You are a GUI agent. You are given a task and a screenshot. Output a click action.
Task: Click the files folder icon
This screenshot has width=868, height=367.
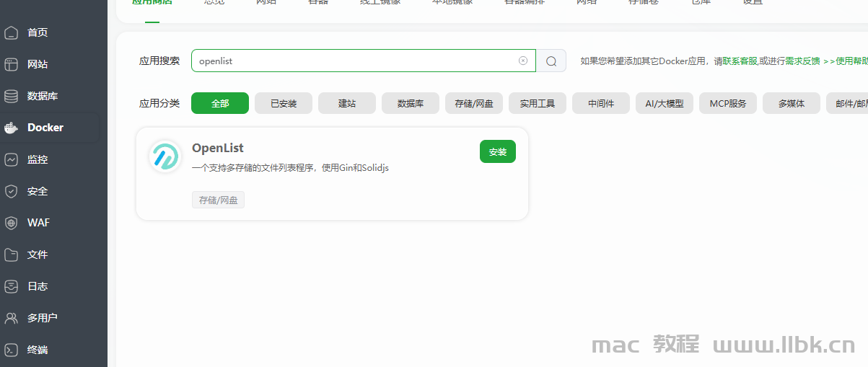(11, 255)
